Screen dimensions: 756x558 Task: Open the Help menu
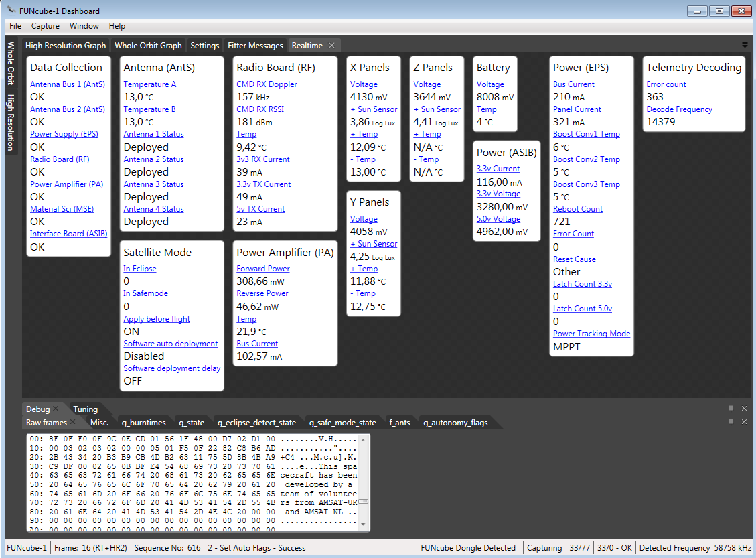coord(117,26)
